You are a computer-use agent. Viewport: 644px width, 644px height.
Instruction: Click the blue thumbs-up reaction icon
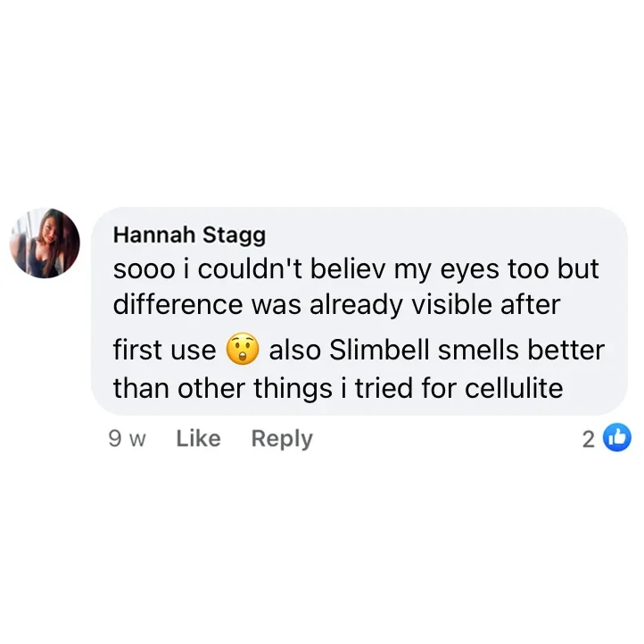617,438
